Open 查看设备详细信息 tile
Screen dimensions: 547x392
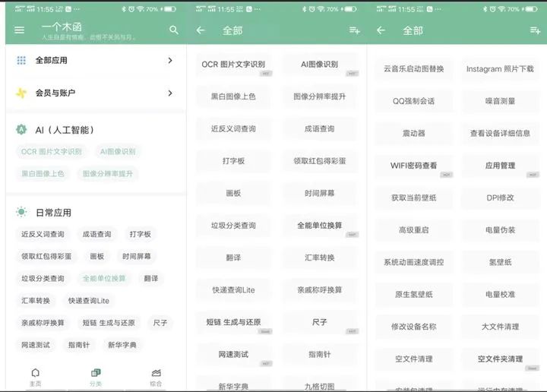[500, 133]
